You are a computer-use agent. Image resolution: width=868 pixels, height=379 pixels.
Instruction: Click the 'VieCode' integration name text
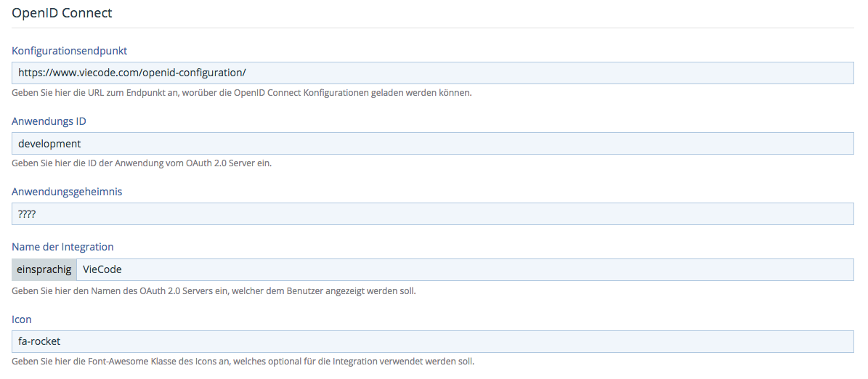pyautogui.click(x=102, y=269)
